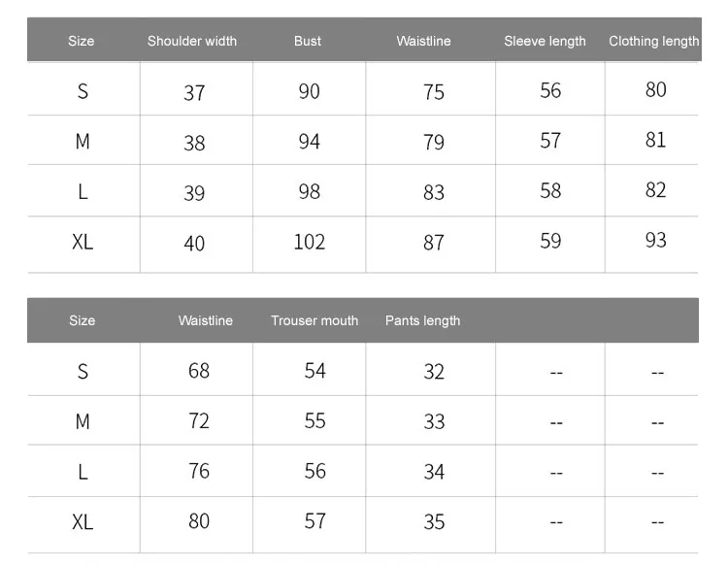
Task: Select the clothing length value 82
Action: 656,189
